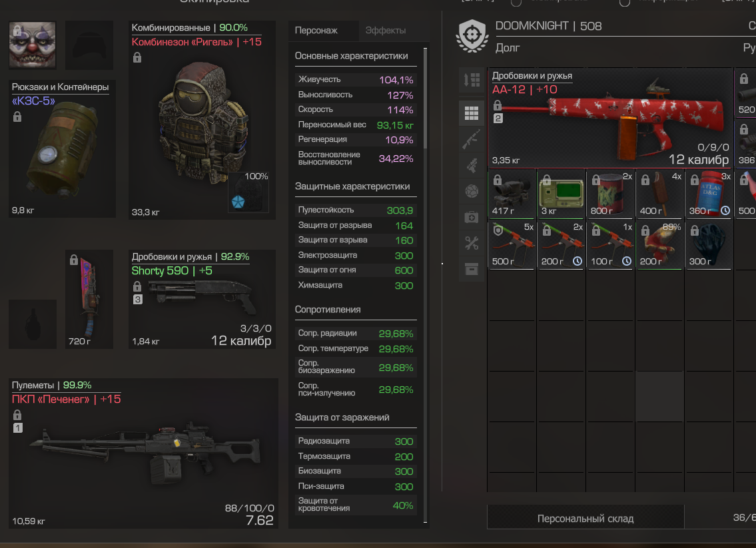Select the all-items grid filter
The image size is (756, 548).
472,113
